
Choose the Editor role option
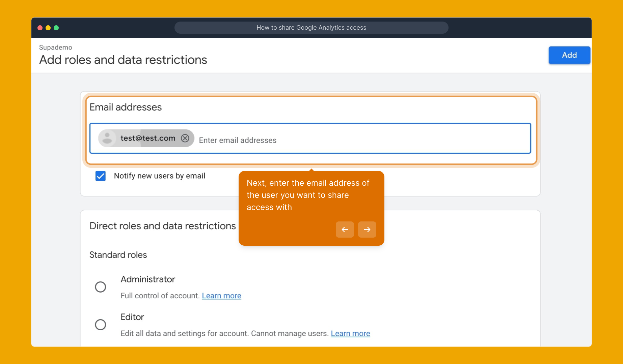click(100, 325)
